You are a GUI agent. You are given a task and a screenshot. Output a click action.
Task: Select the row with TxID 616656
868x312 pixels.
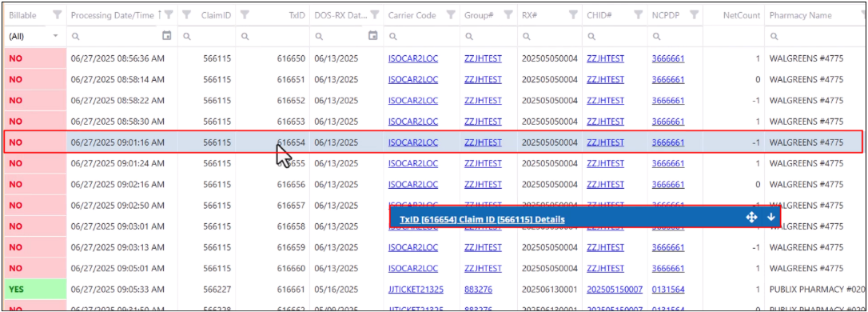[433, 184]
